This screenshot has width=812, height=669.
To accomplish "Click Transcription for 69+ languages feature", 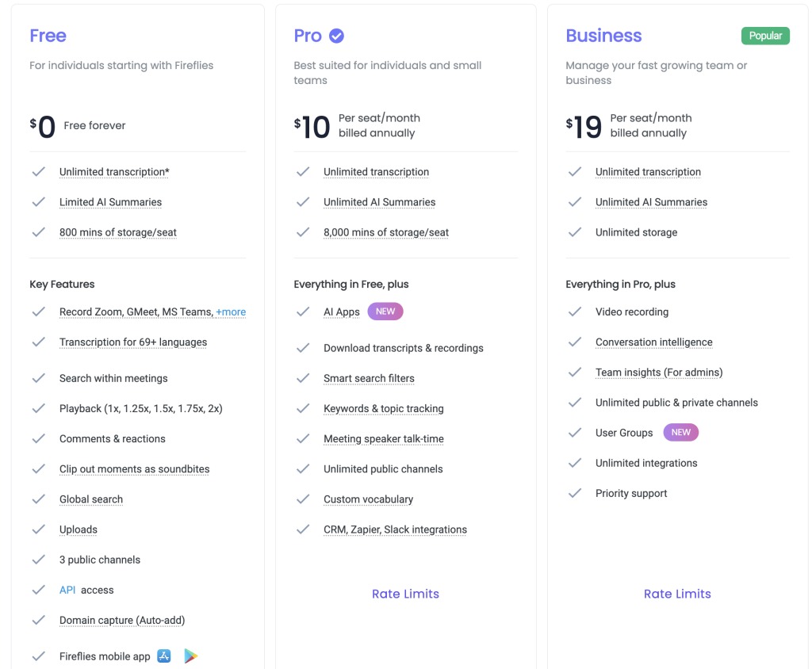I will pyautogui.click(x=132, y=342).
